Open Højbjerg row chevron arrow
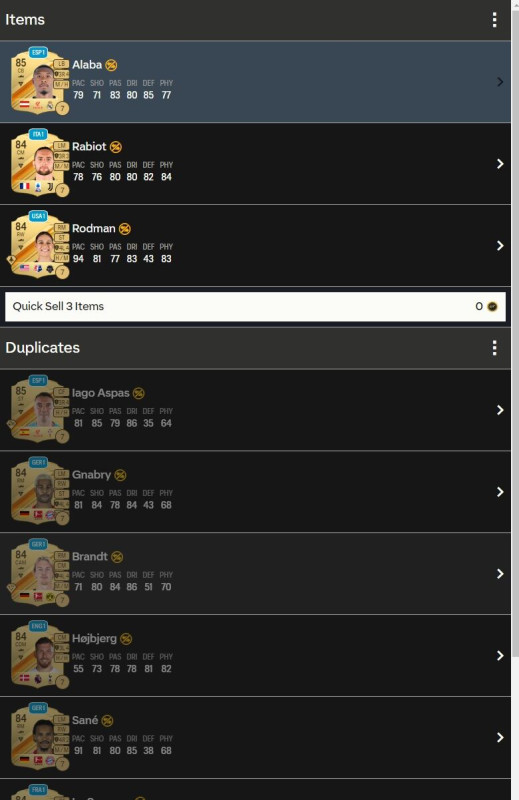The image size is (519, 800). 500,656
